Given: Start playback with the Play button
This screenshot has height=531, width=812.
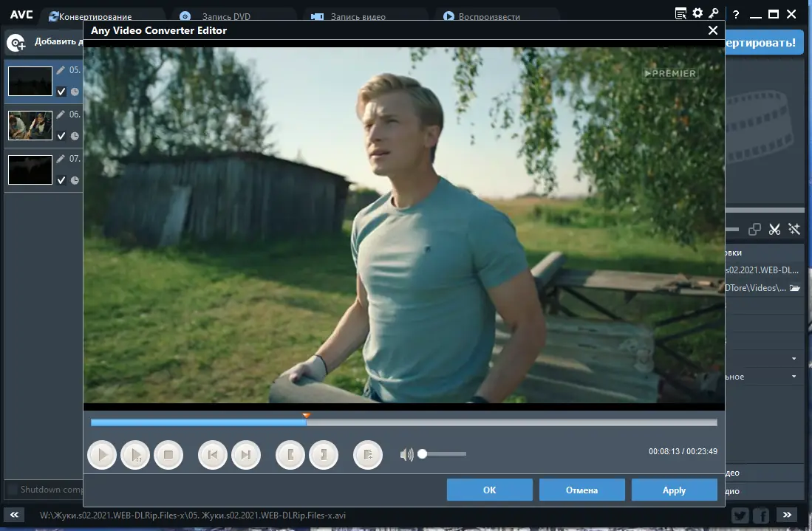Looking at the screenshot, I should tap(102, 455).
